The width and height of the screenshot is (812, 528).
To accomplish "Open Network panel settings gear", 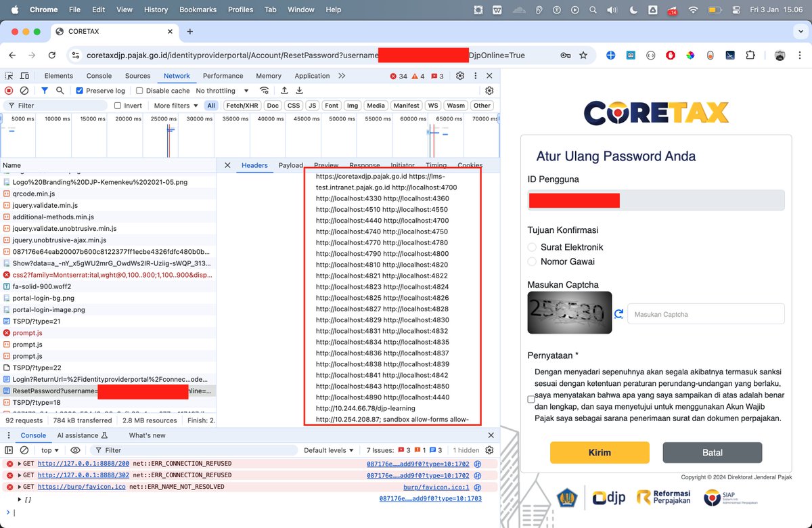I will click(x=489, y=91).
